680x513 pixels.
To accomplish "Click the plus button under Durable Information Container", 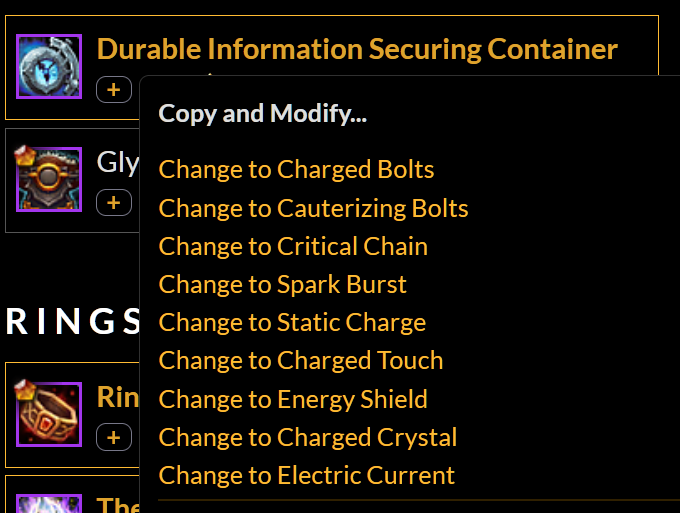I will (x=114, y=90).
